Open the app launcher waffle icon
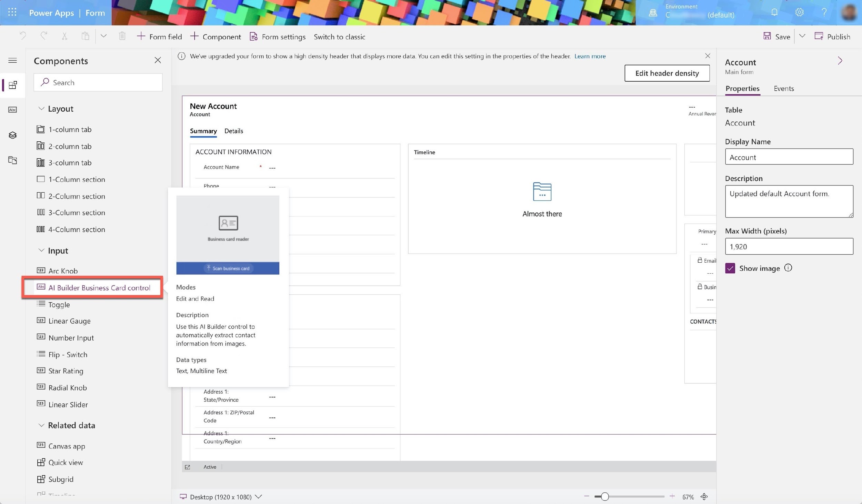This screenshot has width=862, height=504. (x=12, y=12)
